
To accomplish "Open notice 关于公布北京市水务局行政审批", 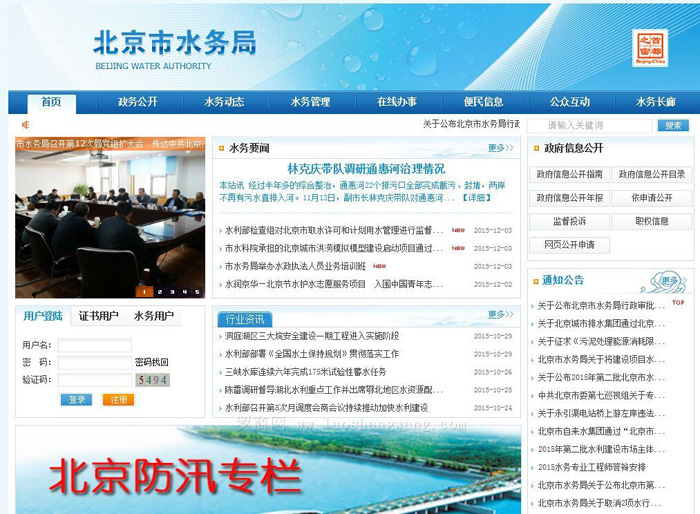I will coord(601,306).
